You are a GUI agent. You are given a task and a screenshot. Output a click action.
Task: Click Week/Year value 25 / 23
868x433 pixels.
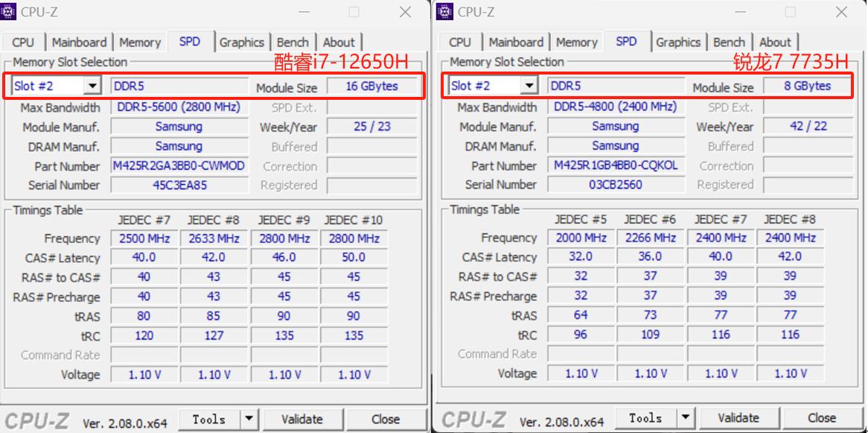(x=372, y=127)
